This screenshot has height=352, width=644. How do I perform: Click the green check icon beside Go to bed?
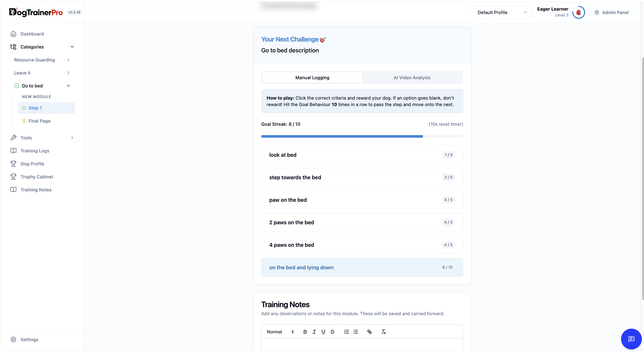[16, 86]
